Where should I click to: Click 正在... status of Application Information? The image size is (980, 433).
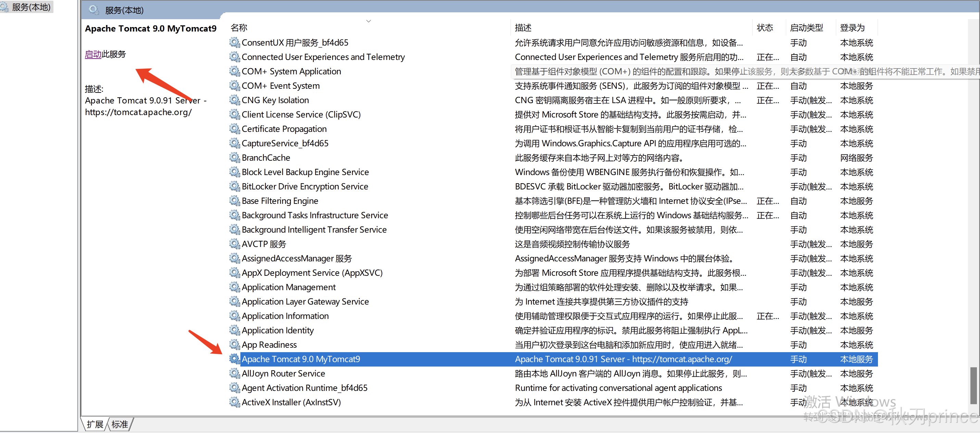click(768, 316)
